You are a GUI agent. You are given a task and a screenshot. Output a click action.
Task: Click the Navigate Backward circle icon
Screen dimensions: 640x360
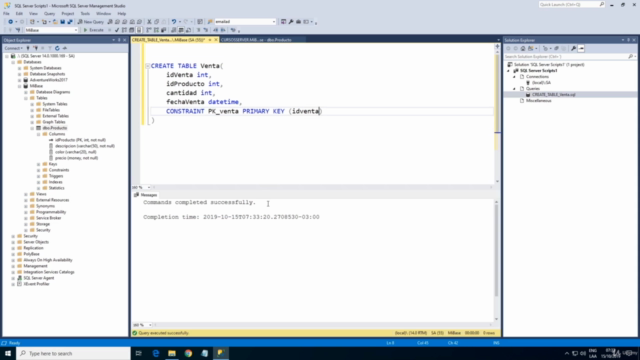click(10, 22)
